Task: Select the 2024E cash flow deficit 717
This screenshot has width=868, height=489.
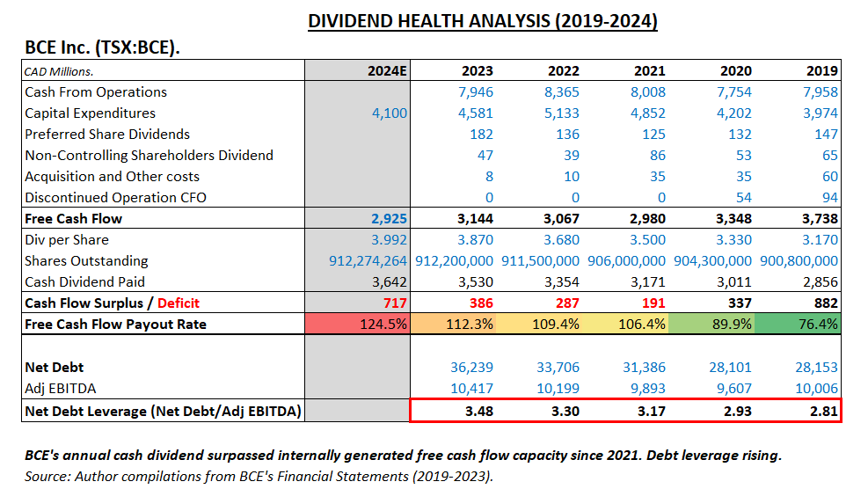Action: [x=394, y=303]
